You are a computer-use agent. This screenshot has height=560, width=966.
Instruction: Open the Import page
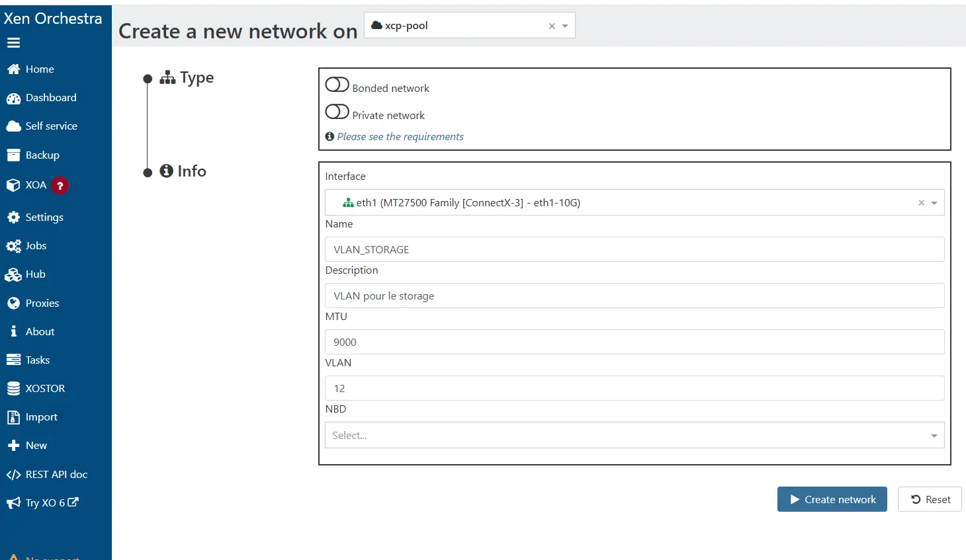tap(41, 417)
